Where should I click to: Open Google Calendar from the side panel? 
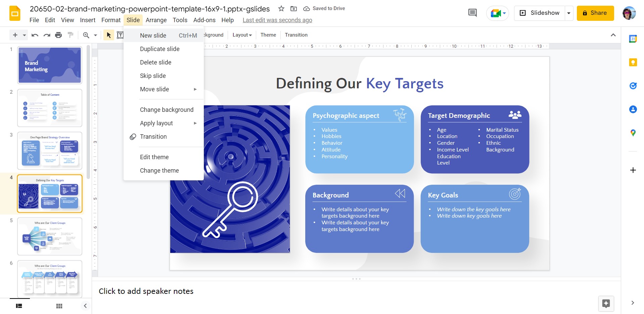(633, 39)
